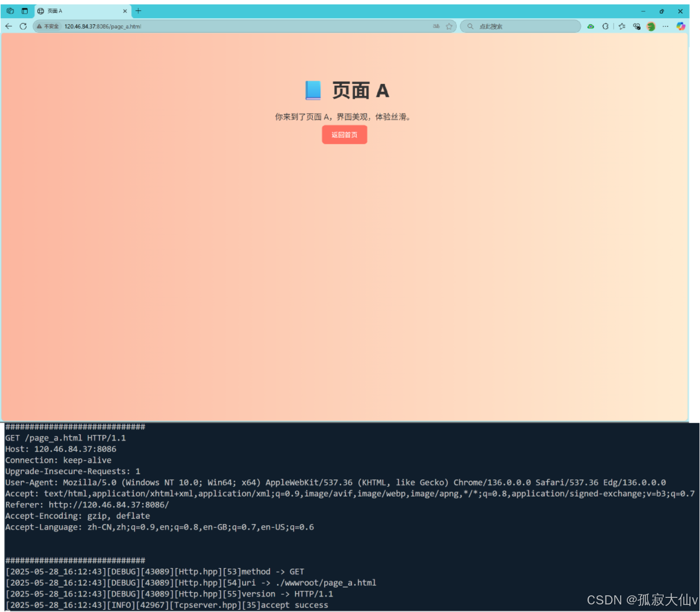700x612 pixels.
Task: Click the uri -> ./wwwroot/page_a.html log line
Action: (x=191, y=583)
